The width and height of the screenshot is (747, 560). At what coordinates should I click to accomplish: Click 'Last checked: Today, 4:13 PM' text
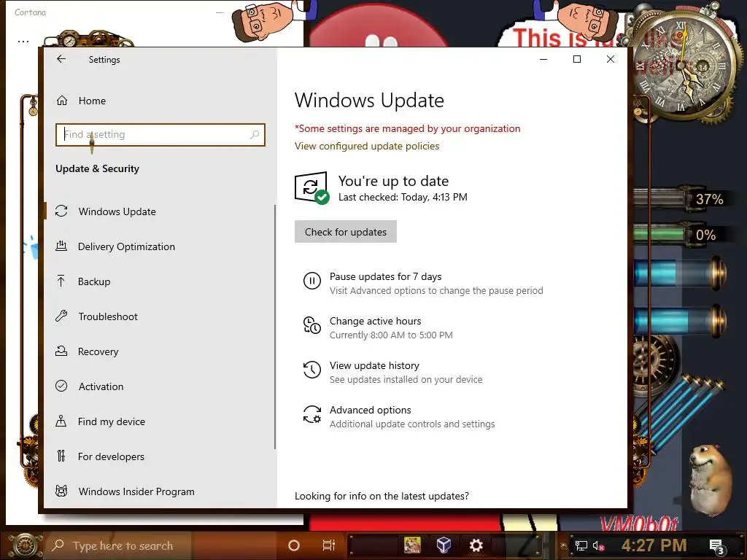(403, 197)
